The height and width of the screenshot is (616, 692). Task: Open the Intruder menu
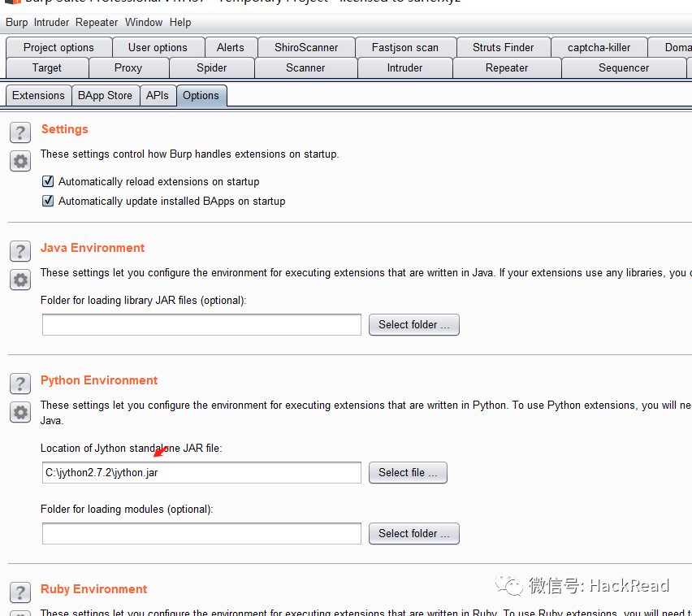click(51, 22)
